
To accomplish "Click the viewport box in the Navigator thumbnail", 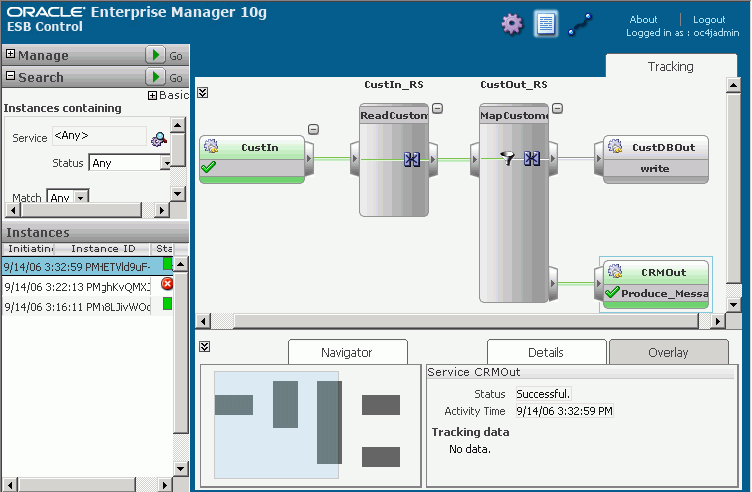I will point(277,424).
